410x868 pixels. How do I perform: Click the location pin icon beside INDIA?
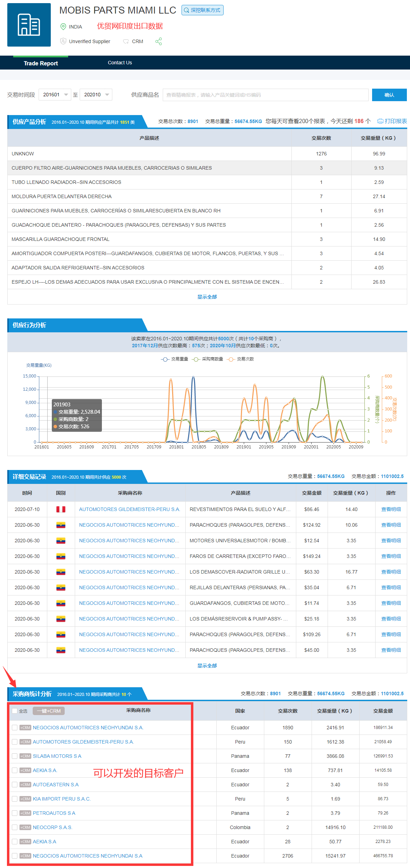click(63, 27)
